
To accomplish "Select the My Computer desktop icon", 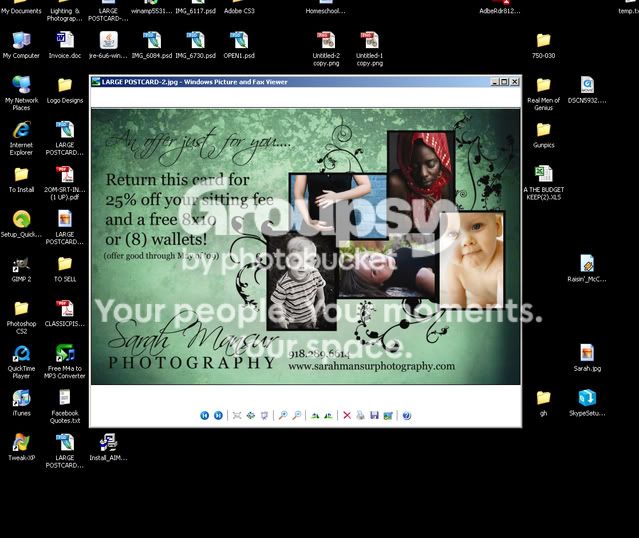I will (21, 45).
